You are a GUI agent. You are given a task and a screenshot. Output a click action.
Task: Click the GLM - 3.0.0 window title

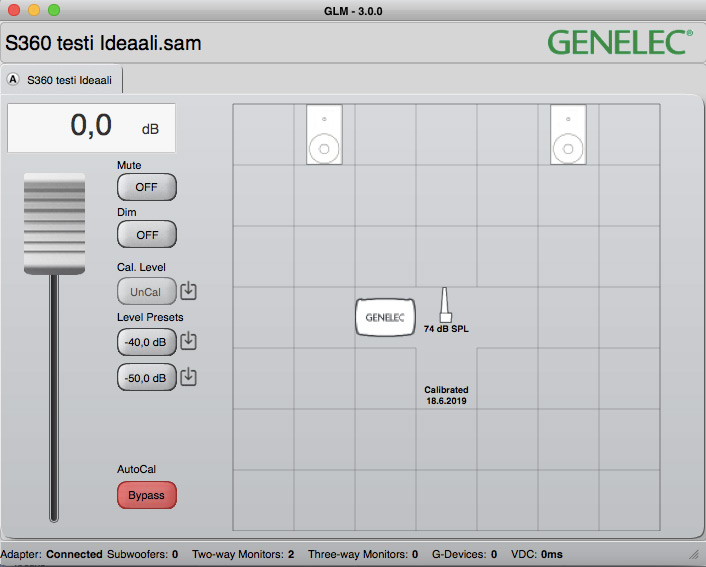[353, 11]
